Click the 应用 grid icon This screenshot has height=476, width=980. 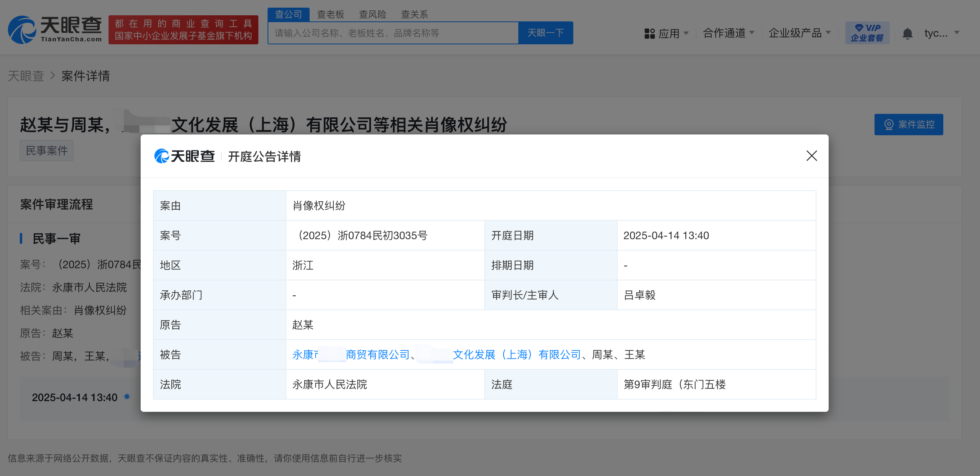(649, 34)
